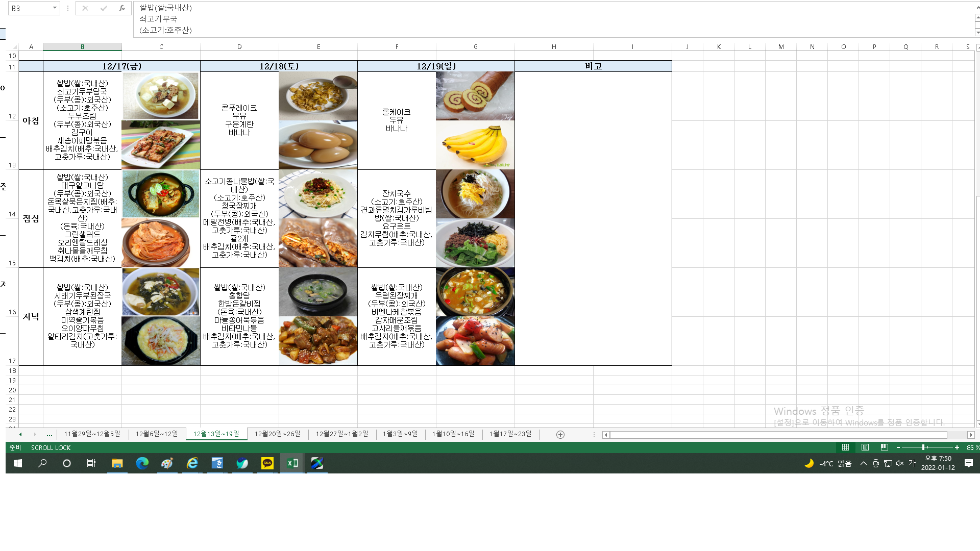Click the zoom out minus button
This screenshot has width=980, height=551.
click(x=898, y=447)
